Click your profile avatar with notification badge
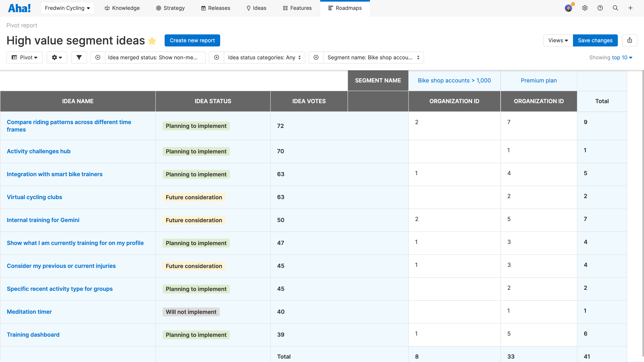The width and height of the screenshot is (644, 362). pyautogui.click(x=569, y=8)
